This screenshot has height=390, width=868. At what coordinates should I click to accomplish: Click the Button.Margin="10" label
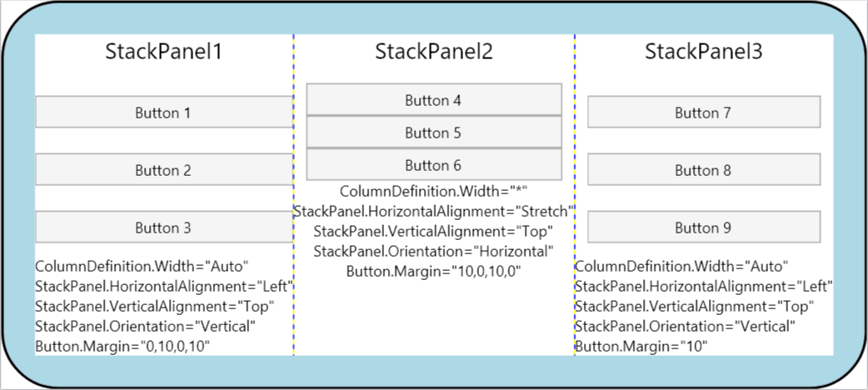pos(641,345)
